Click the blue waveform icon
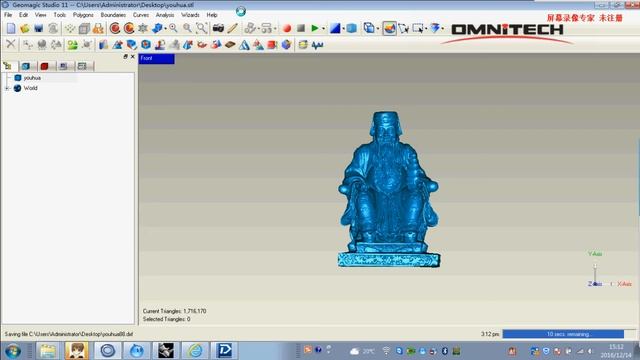 coord(317,45)
